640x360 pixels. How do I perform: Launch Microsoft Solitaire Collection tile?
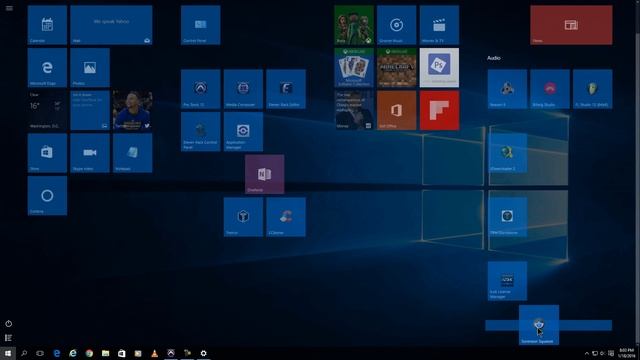(x=354, y=68)
